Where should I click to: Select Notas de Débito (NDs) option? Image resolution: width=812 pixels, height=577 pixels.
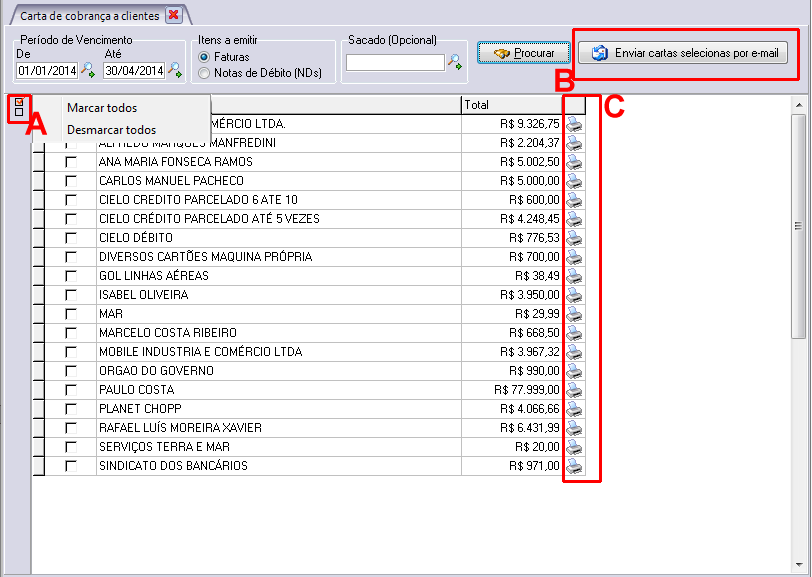click(204, 73)
